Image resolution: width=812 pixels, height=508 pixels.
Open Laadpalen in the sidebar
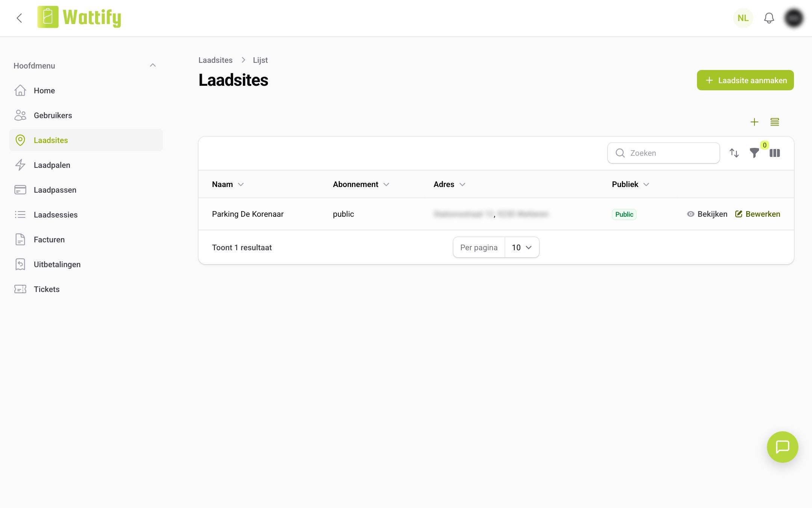click(x=86, y=165)
